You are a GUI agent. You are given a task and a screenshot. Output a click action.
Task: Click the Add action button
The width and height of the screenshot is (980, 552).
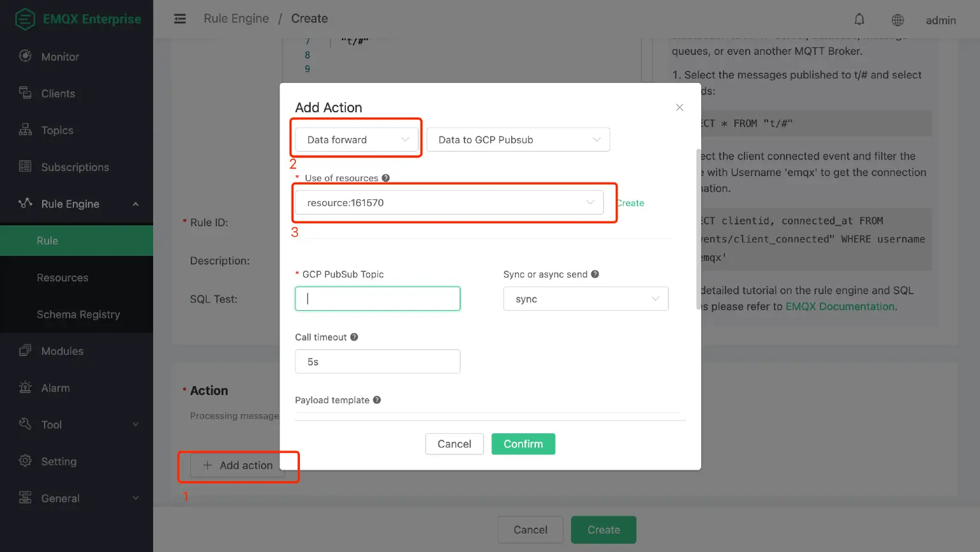coord(237,465)
